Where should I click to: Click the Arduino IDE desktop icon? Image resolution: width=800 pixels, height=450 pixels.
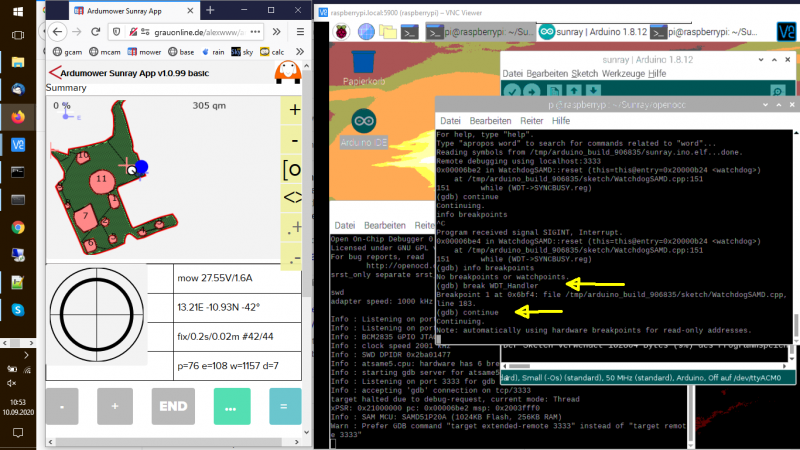tap(364, 129)
